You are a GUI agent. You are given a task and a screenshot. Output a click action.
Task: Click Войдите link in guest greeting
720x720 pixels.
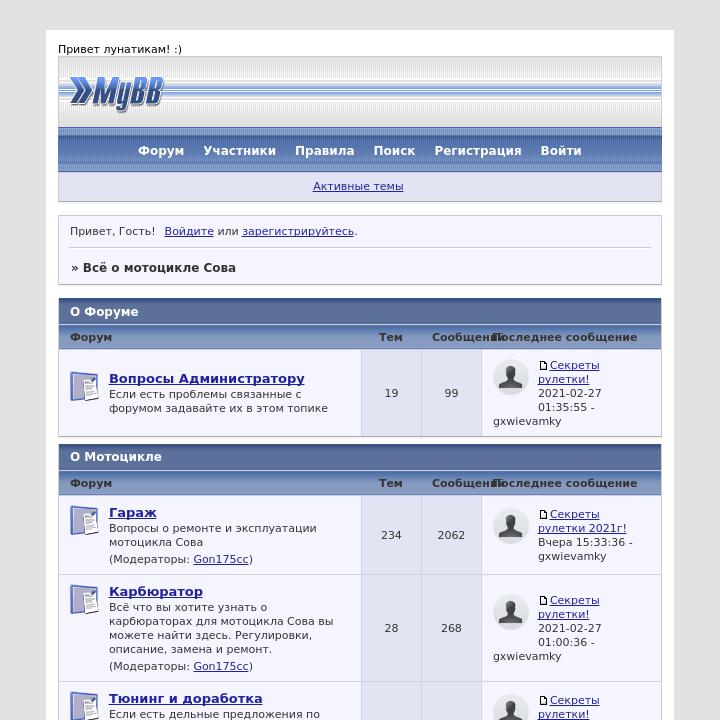(189, 231)
